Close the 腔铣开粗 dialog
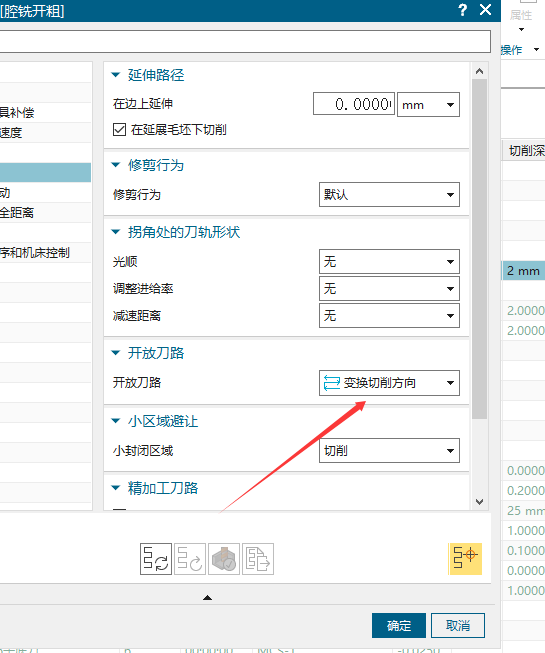Viewport: 545px width, 653px height. (485, 10)
